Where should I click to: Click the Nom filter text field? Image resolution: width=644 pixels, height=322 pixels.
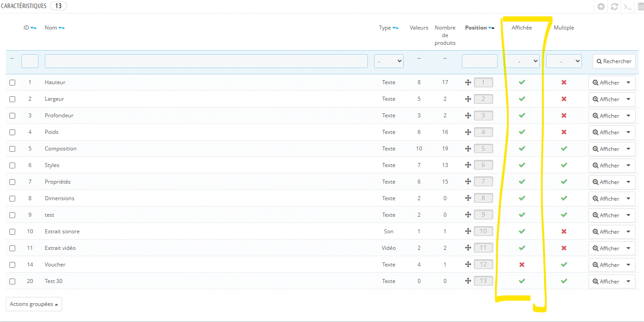(206, 61)
